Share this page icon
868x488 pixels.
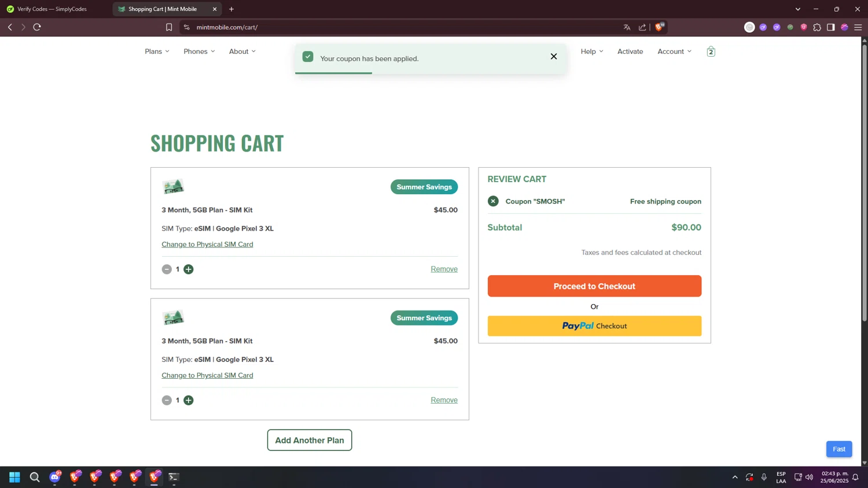(x=642, y=27)
